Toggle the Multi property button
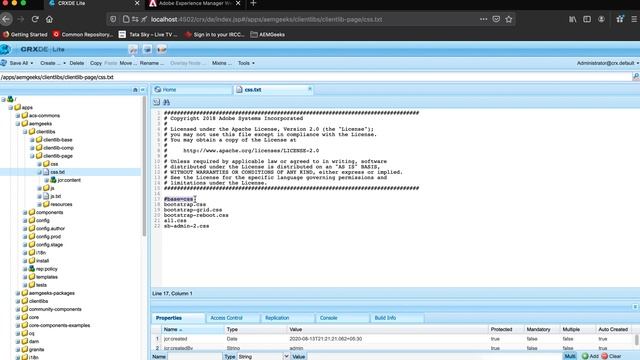 (570, 356)
